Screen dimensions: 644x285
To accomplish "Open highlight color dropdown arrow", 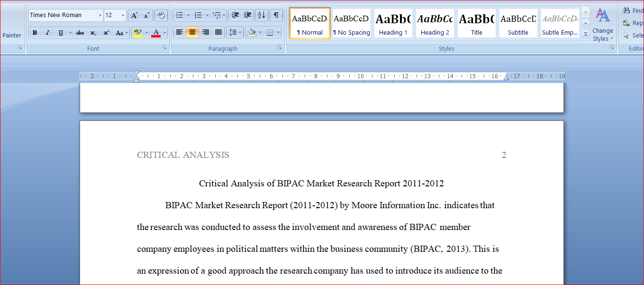I will (x=146, y=33).
